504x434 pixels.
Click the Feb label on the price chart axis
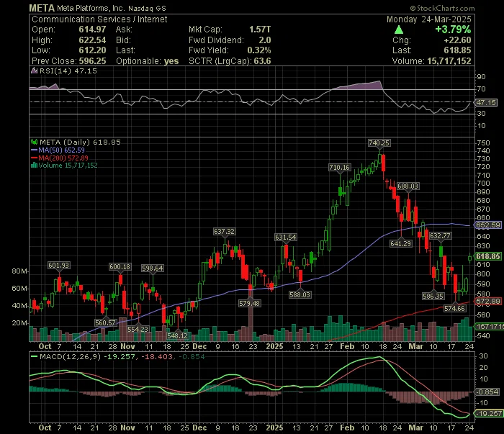[347, 347]
